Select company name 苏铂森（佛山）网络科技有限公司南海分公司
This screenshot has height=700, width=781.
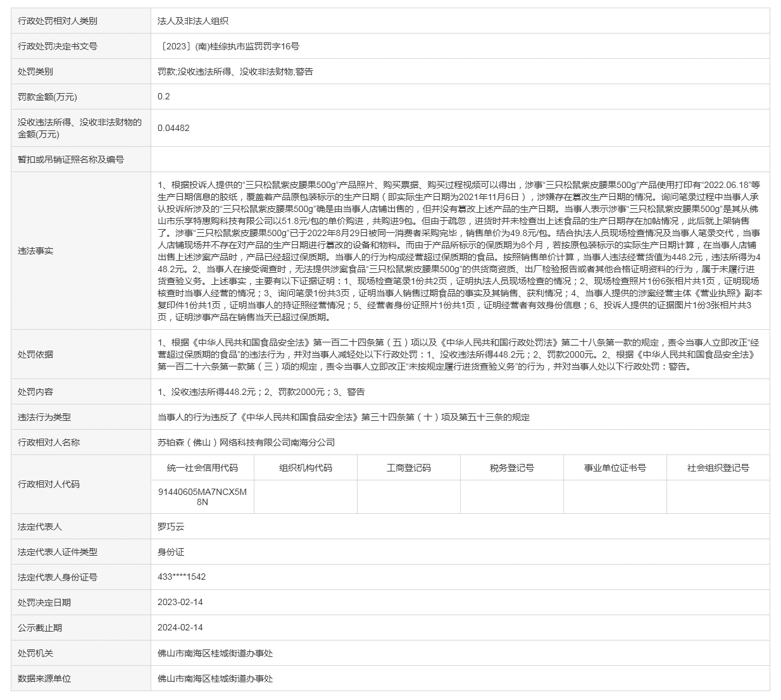(246, 442)
